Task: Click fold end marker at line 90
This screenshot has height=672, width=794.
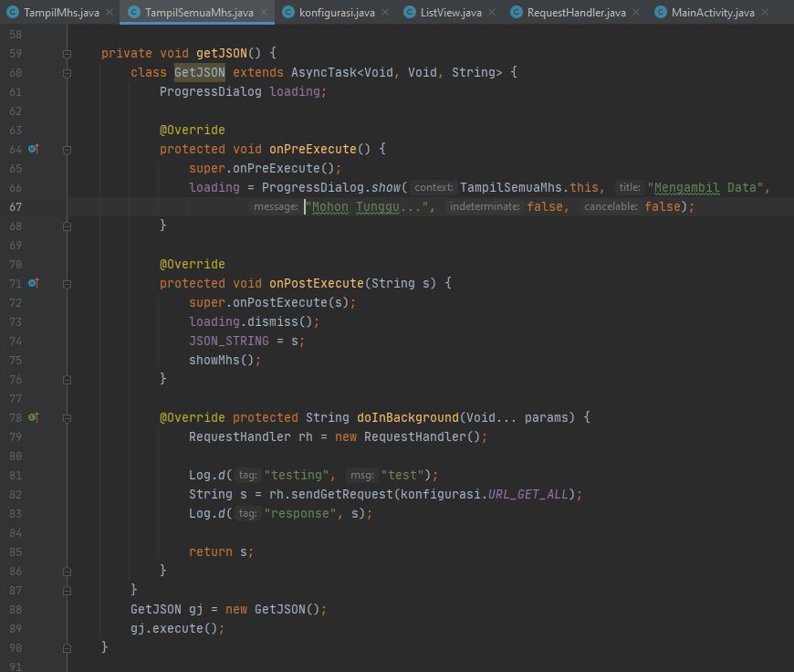Action: (67, 647)
